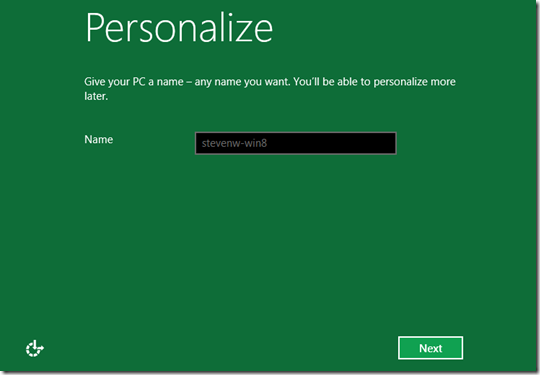This screenshot has width=540, height=375.
Task: Click the Next button
Action: (x=430, y=348)
